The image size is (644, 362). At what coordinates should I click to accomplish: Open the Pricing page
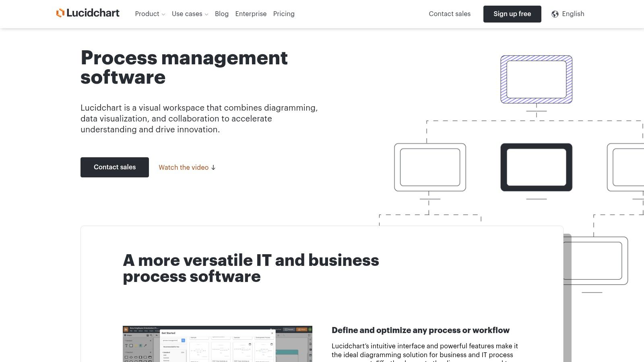pyautogui.click(x=284, y=14)
